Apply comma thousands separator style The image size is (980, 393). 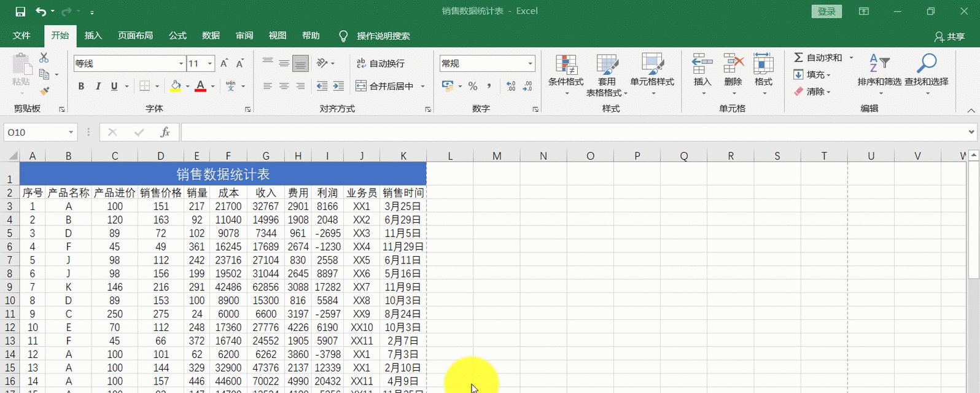click(x=489, y=87)
